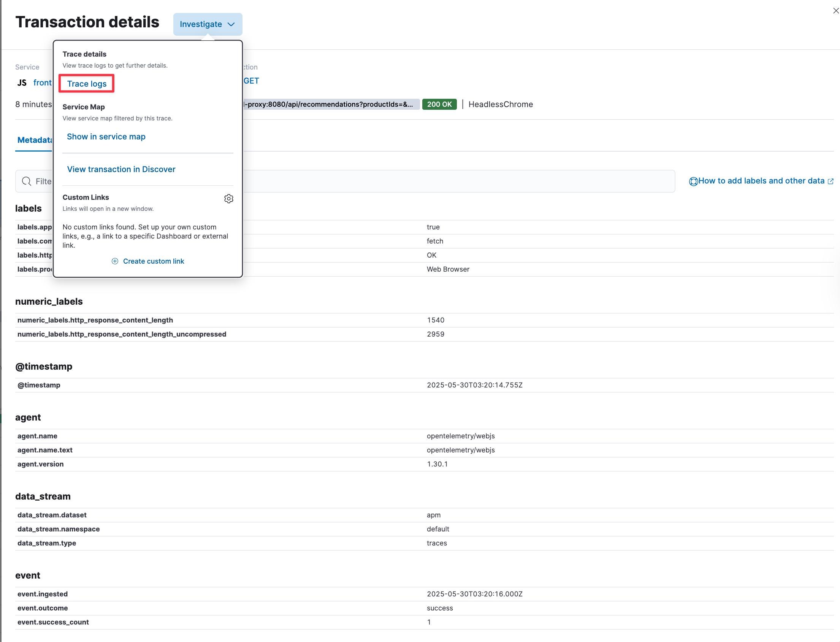Click the Custom Links settings gear icon
840x642 pixels.
pos(229,199)
